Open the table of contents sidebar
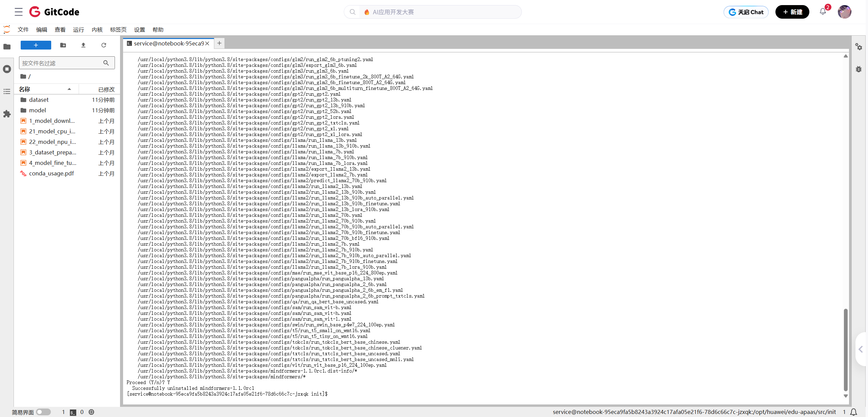Screen dimensions: 868x417 (x=7, y=92)
